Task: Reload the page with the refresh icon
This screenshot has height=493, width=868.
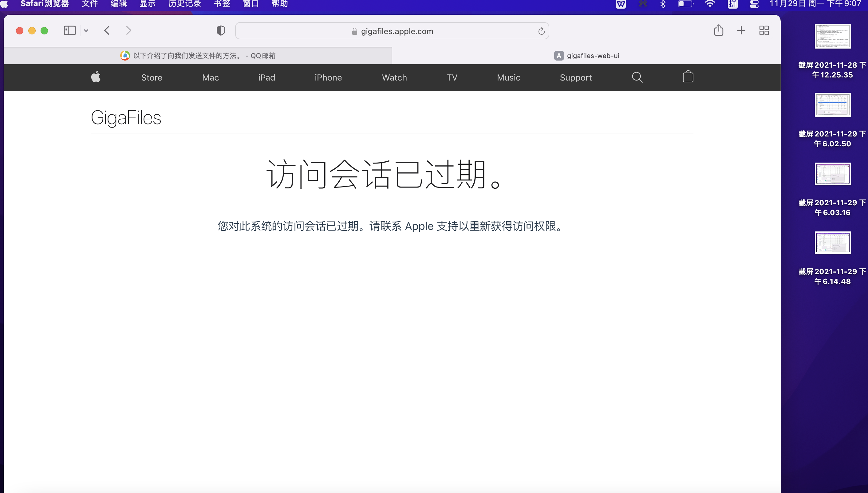Action: click(541, 31)
